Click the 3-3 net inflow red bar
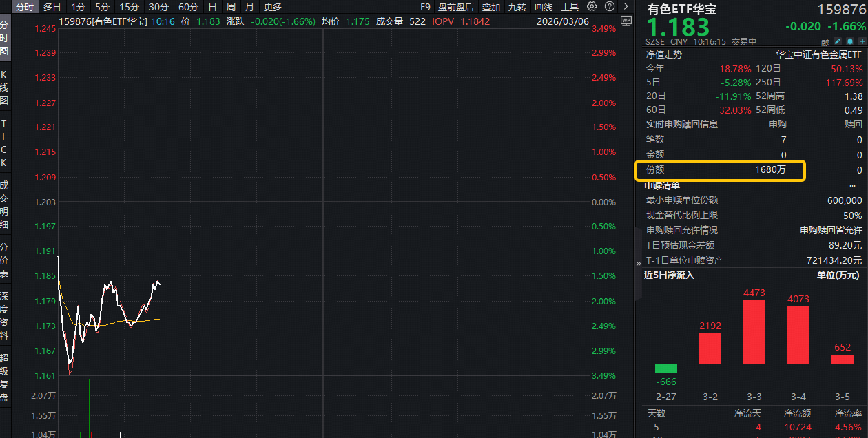The height and width of the screenshot is (438, 868). coord(754,332)
